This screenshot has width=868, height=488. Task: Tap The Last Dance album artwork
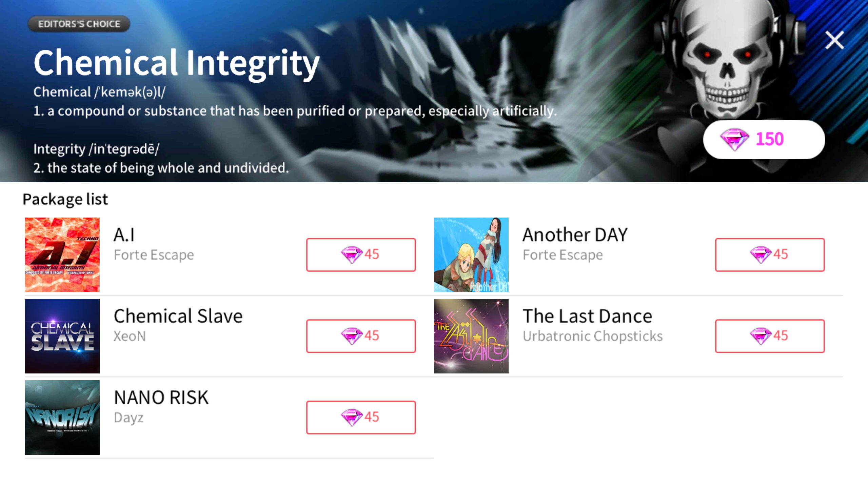click(x=471, y=336)
